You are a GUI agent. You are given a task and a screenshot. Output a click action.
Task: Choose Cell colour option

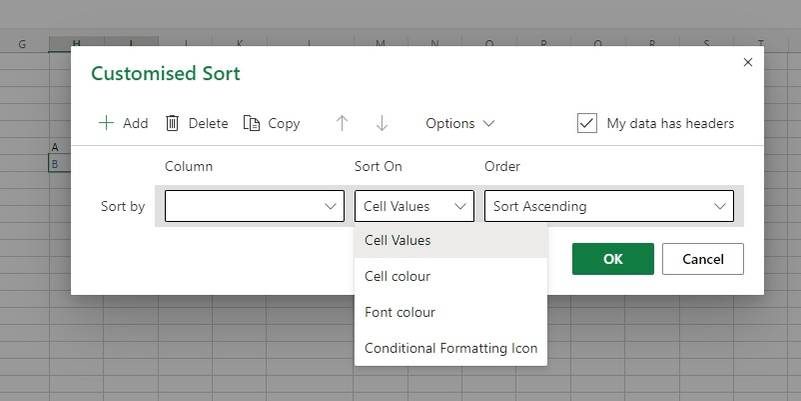point(398,276)
